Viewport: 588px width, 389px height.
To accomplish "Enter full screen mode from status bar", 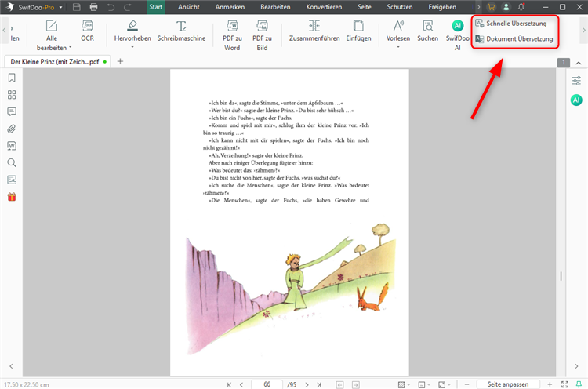I will 564,384.
